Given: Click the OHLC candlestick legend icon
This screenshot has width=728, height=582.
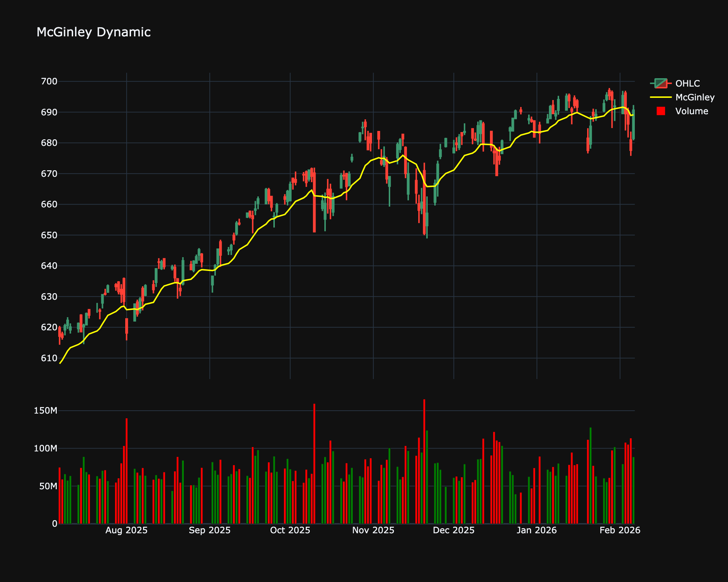Looking at the screenshot, I should (661, 83).
